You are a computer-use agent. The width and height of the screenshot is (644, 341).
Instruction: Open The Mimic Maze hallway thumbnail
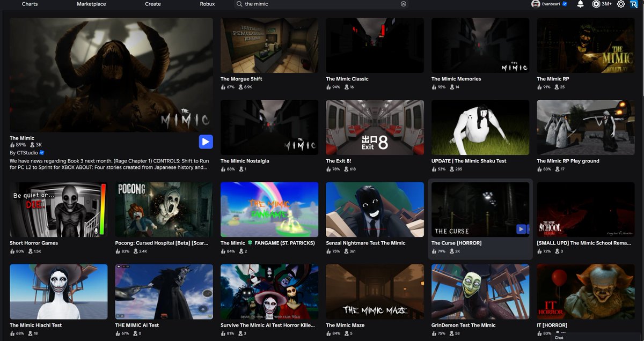pyautogui.click(x=375, y=292)
